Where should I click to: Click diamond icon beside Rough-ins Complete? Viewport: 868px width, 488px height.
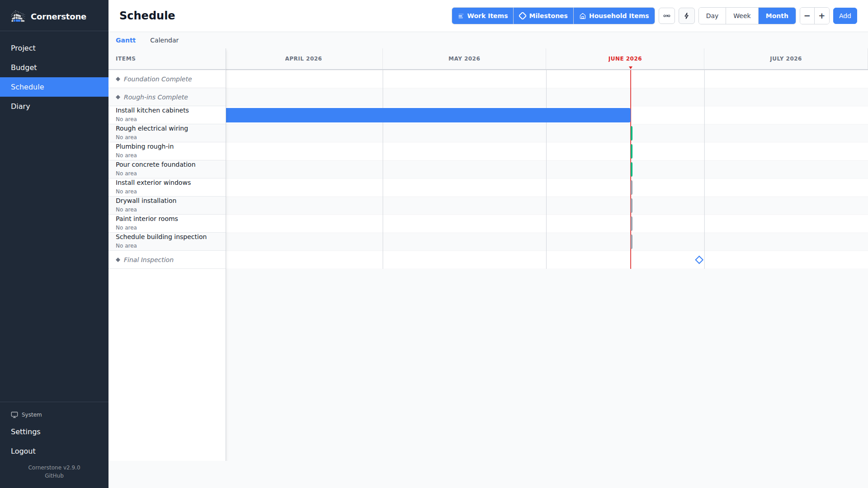118,97
